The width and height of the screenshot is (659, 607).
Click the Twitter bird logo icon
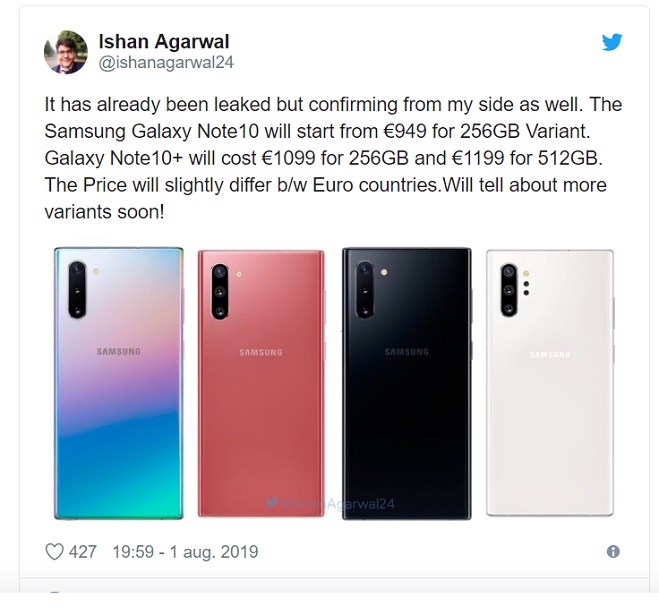(x=612, y=42)
